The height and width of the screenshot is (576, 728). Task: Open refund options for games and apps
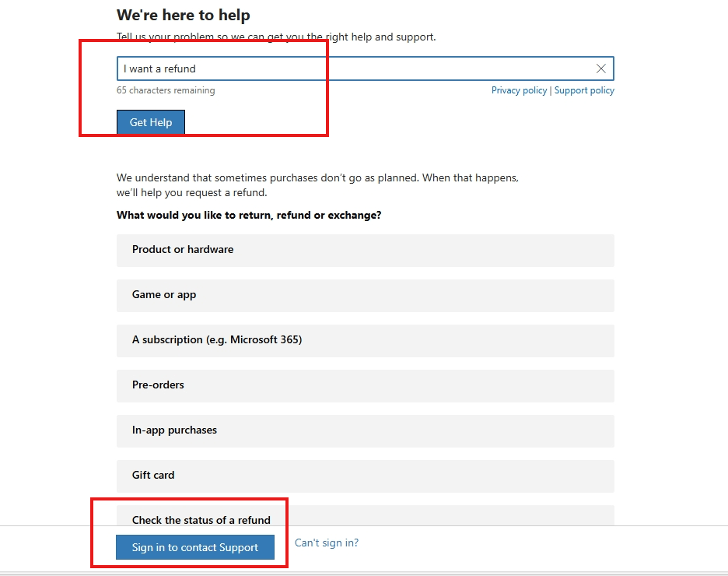364,295
